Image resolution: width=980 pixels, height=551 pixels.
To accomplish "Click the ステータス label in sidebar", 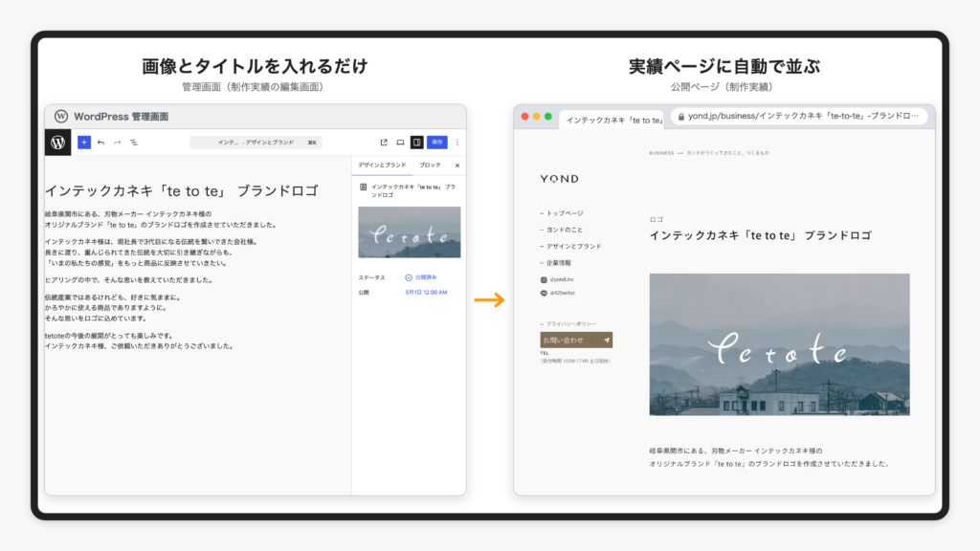I will coord(372,277).
